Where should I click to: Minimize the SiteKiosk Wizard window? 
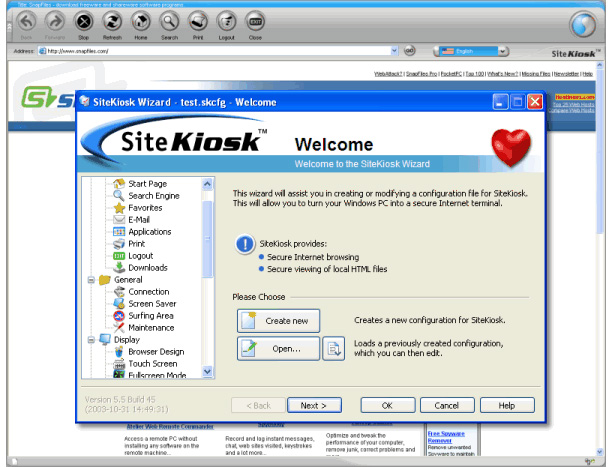[500, 102]
